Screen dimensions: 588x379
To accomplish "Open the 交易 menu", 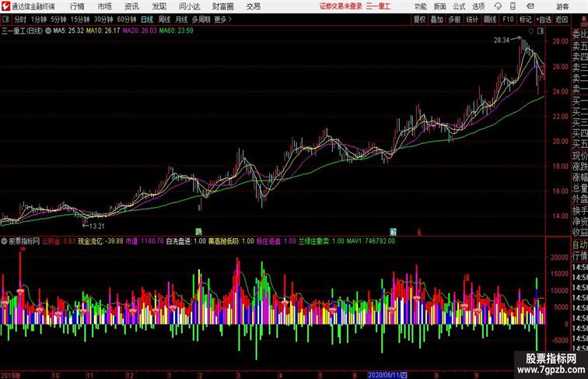I will (x=253, y=6).
